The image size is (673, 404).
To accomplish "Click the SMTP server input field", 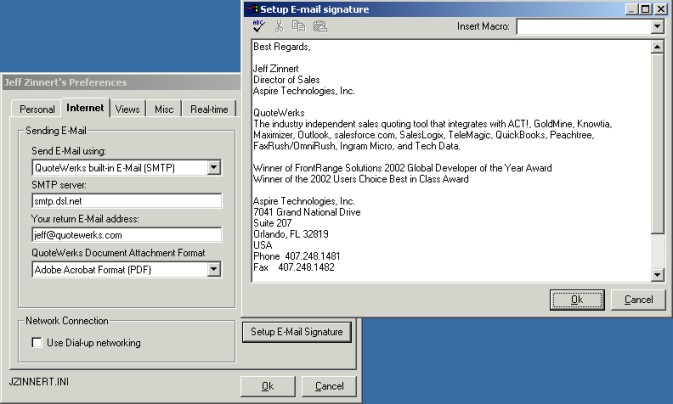I will coord(125,201).
